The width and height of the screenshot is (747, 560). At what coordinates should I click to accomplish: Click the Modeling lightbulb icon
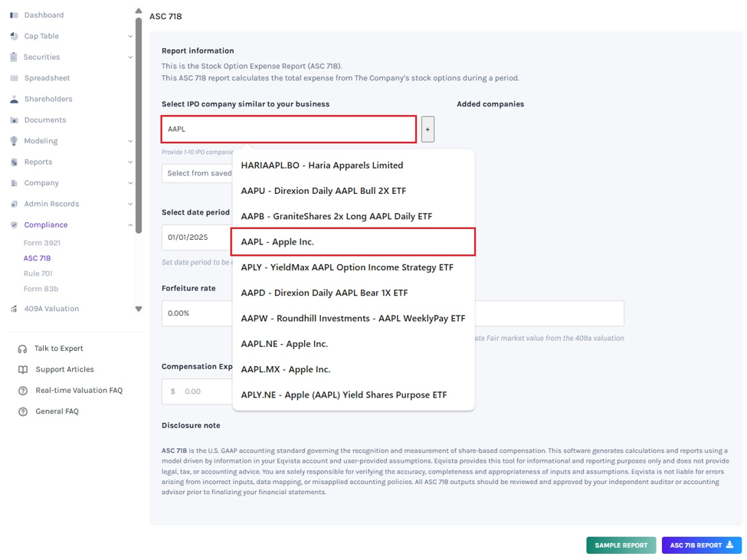(x=14, y=141)
